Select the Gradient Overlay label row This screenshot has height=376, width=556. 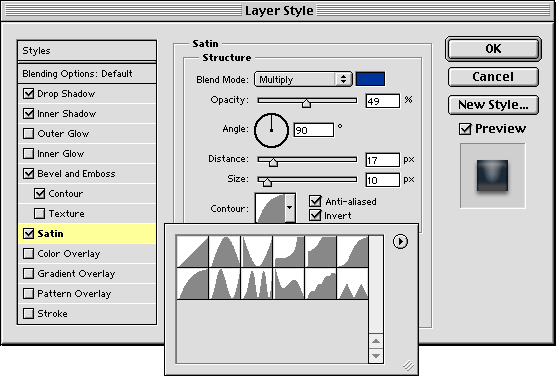[87, 273]
